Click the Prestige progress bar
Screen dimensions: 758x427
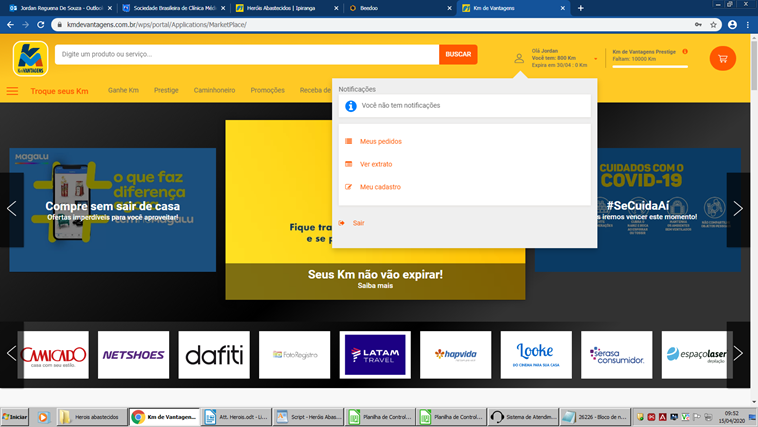pyautogui.click(x=650, y=67)
